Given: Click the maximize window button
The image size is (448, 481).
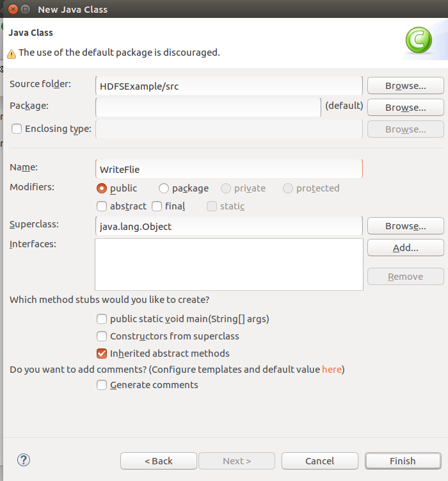Looking at the screenshot, I should click(25, 10).
